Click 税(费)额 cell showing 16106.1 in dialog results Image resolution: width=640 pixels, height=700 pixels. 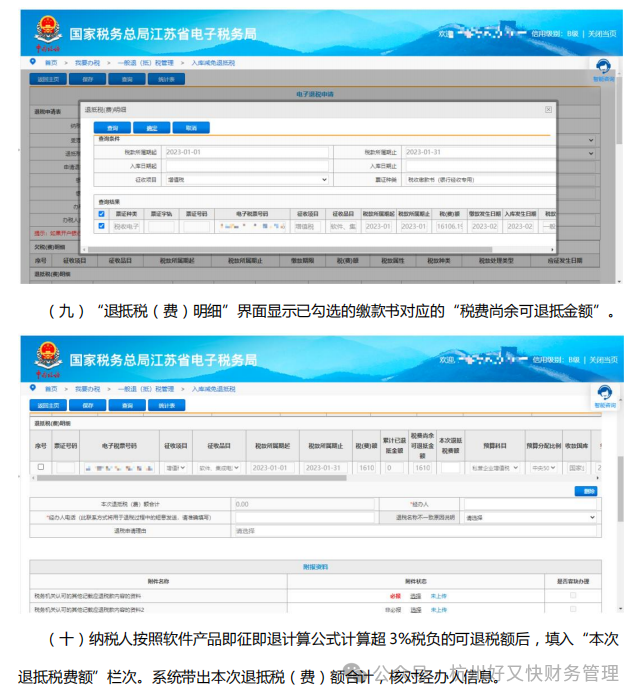(x=449, y=226)
